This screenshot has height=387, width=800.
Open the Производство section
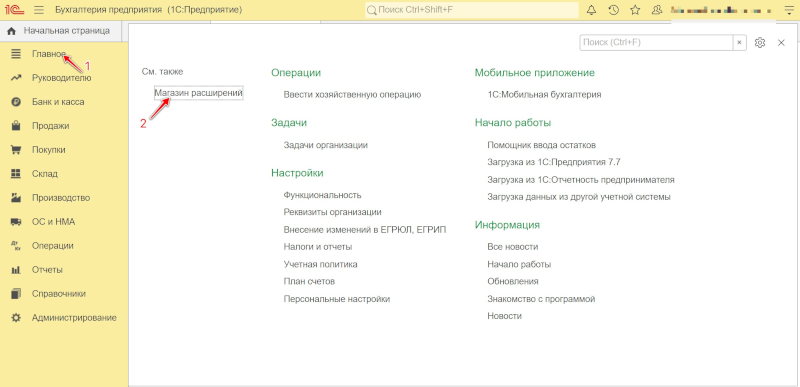(x=61, y=198)
